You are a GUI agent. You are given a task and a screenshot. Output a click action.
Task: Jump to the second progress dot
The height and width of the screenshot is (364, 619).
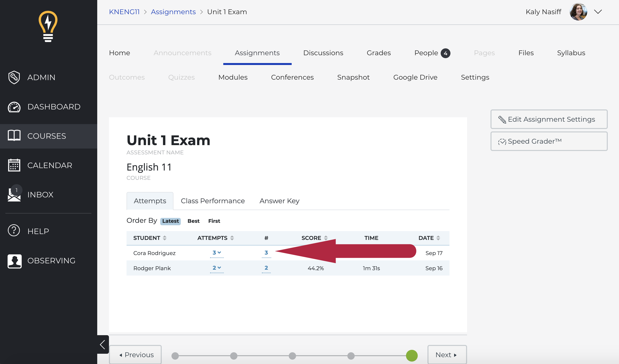pos(234,356)
